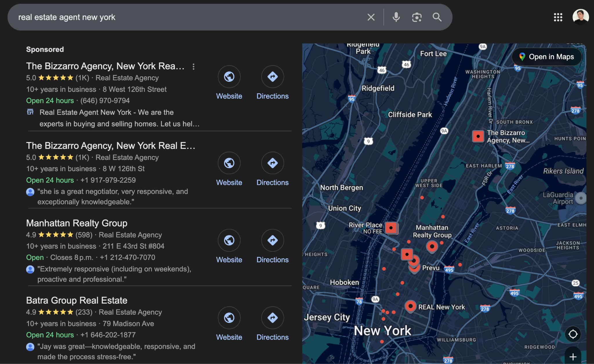594x364 pixels.
Task: Clear the search query with X icon
Action: [371, 17]
